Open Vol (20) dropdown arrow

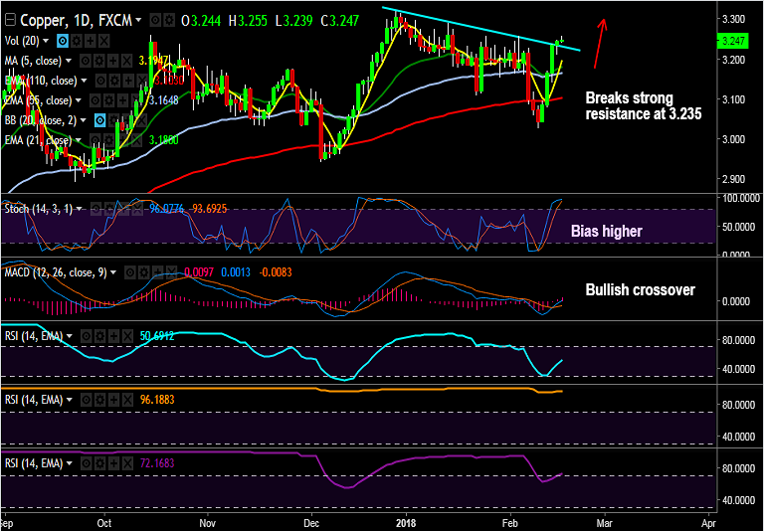[46, 41]
